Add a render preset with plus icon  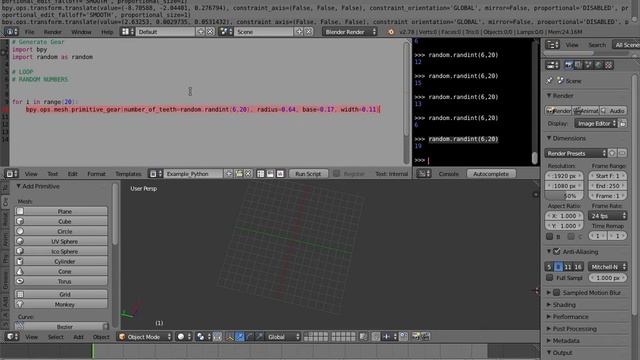click(x=612, y=153)
